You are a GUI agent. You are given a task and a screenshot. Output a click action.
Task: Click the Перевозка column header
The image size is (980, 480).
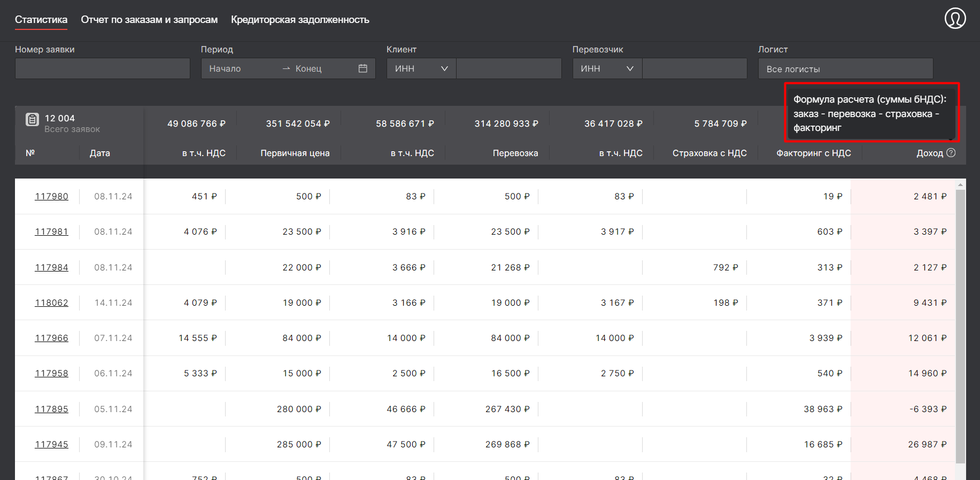(515, 153)
